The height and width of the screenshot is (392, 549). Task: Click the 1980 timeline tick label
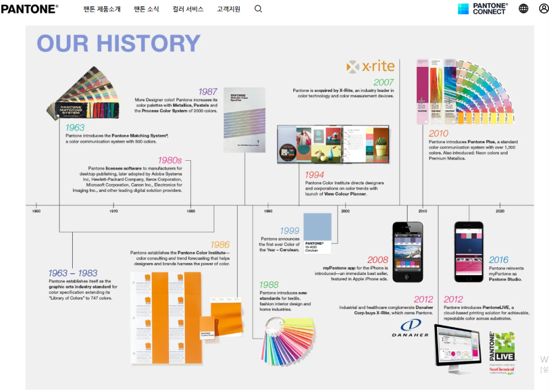[191, 211]
